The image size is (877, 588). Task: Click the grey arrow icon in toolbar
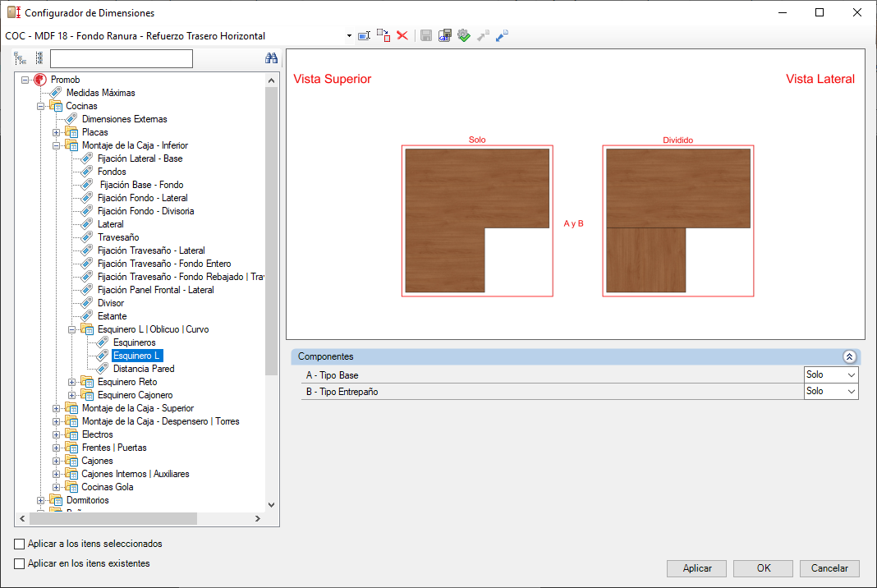tap(483, 36)
